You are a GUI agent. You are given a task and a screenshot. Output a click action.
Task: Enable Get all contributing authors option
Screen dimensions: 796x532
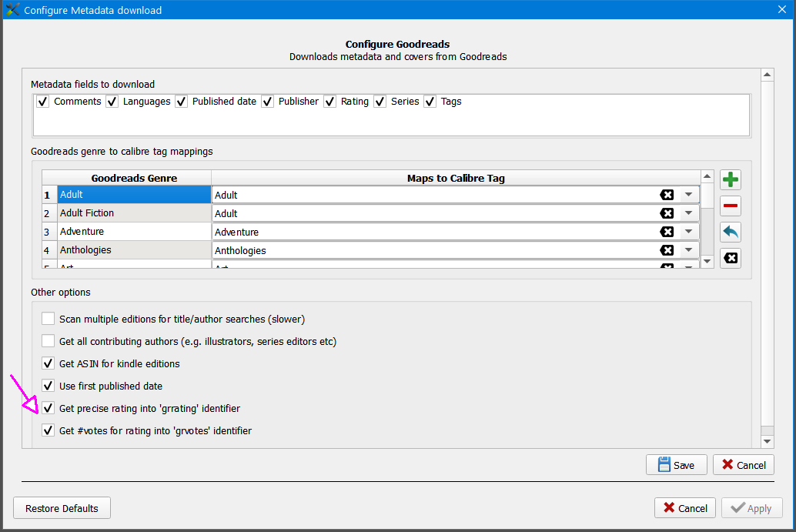click(48, 341)
